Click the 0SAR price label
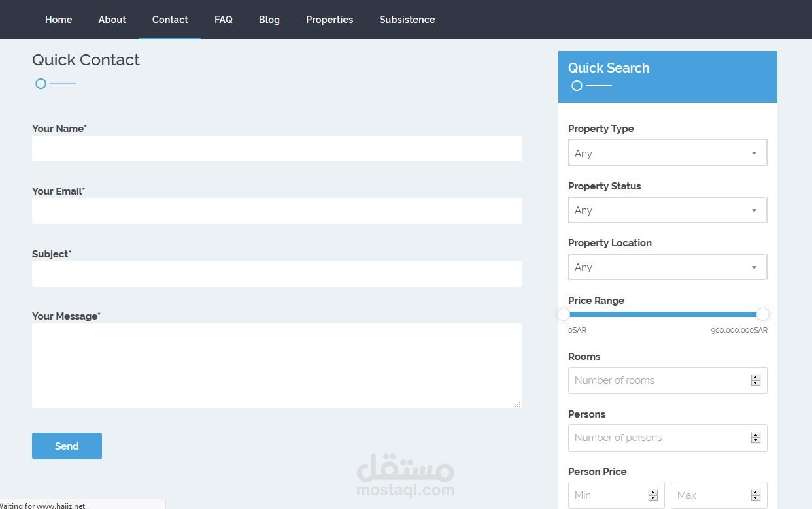The height and width of the screenshot is (509, 812). pyautogui.click(x=577, y=331)
